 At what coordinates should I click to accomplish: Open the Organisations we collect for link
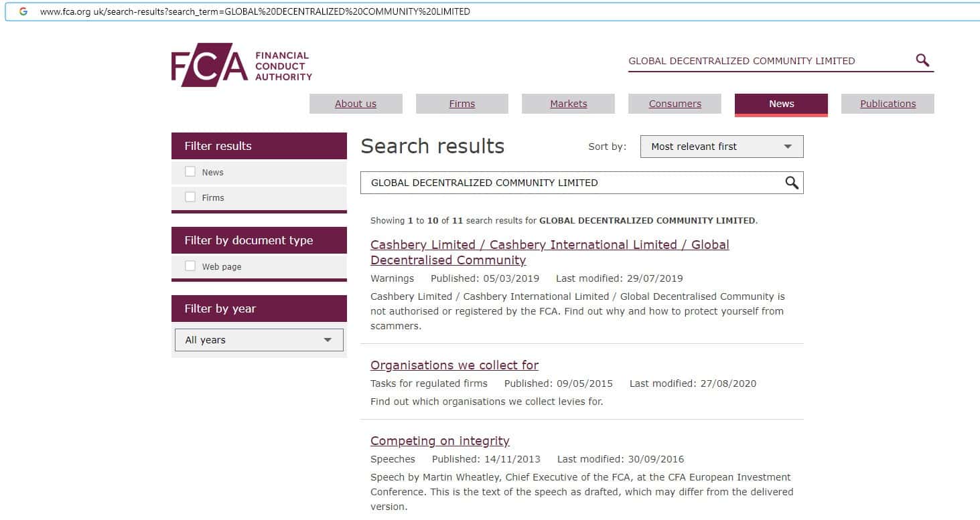click(x=454, y=365)
